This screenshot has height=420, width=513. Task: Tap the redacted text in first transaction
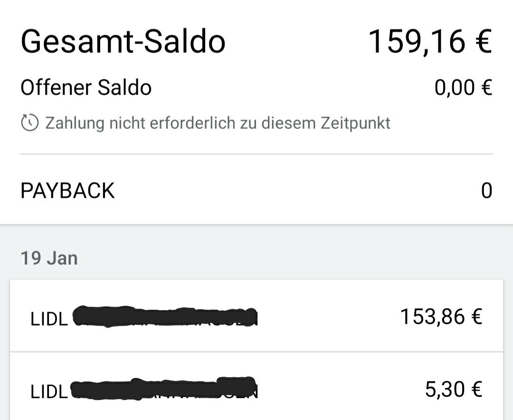tap(164, 316)
